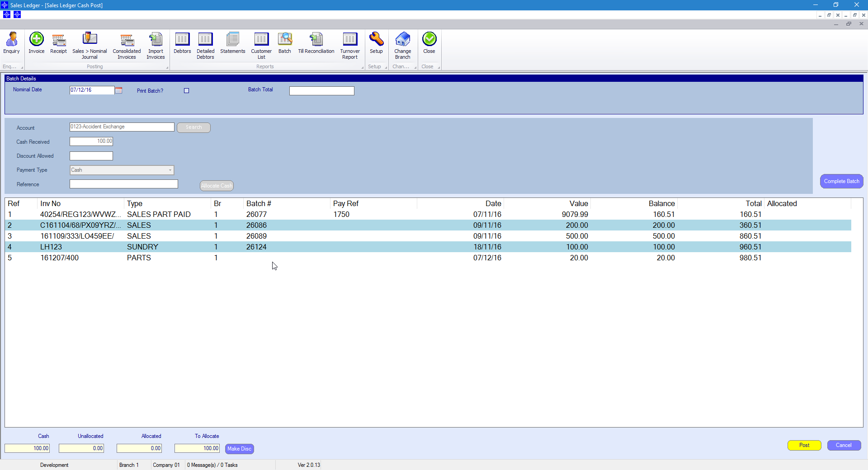Open the Customer List report
This screenshot has width=868, height=470.
point(261,46)
